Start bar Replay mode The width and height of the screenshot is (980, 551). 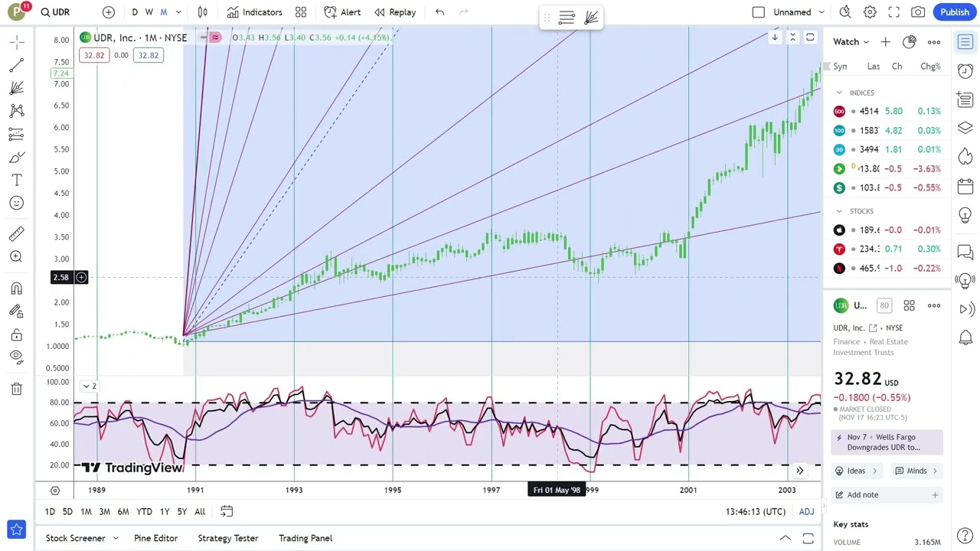394,12
